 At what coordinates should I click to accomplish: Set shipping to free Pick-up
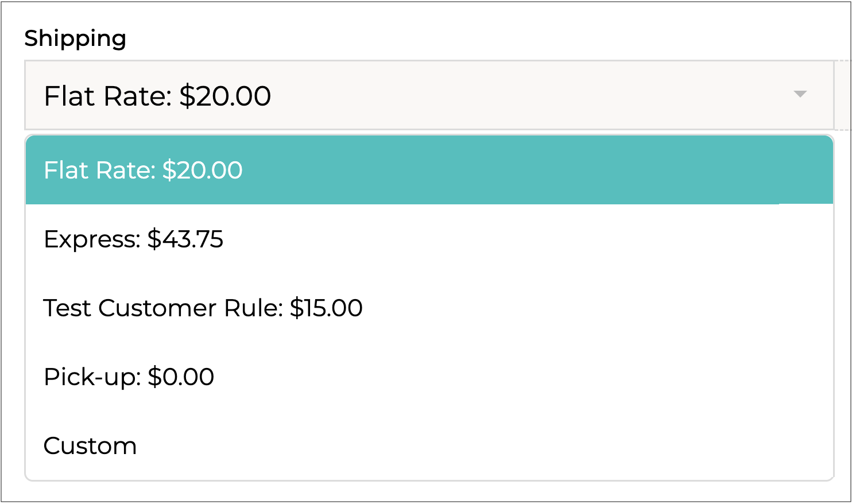[x=129, y=377]
